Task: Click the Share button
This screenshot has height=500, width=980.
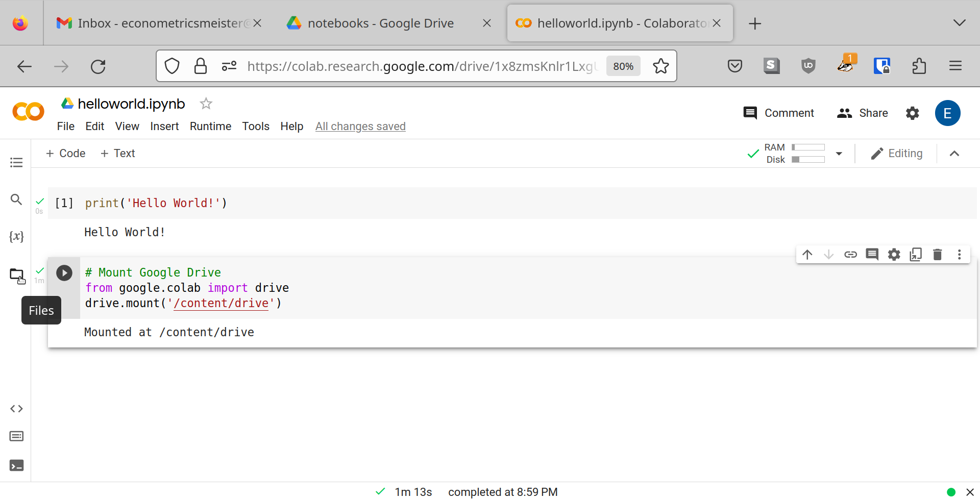Action: (863, 113)
